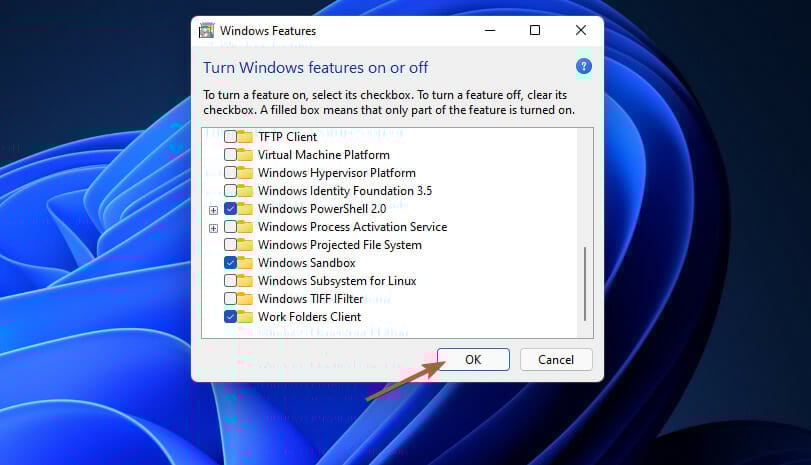Maximize the Windows Features window

click(x=535, y=31)
